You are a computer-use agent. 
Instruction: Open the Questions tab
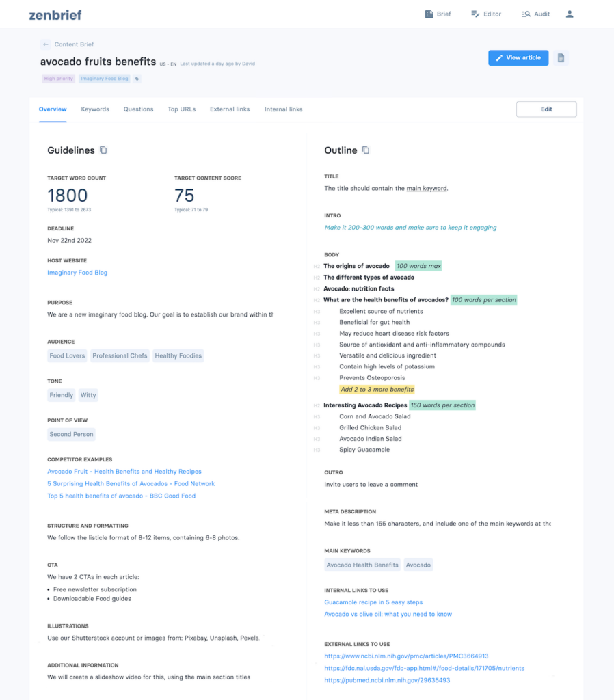[138, 109]
